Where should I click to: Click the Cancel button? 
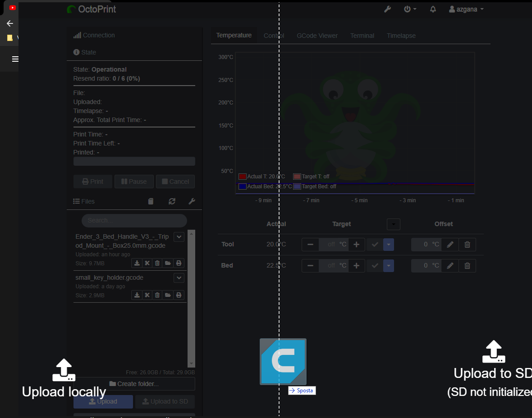175,182
